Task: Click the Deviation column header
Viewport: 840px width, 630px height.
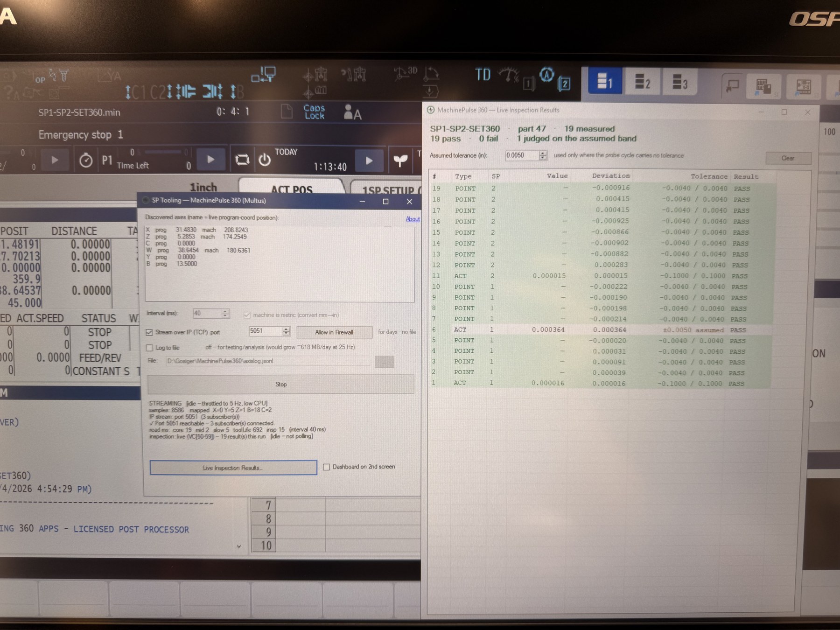Action: click(611, 176)
